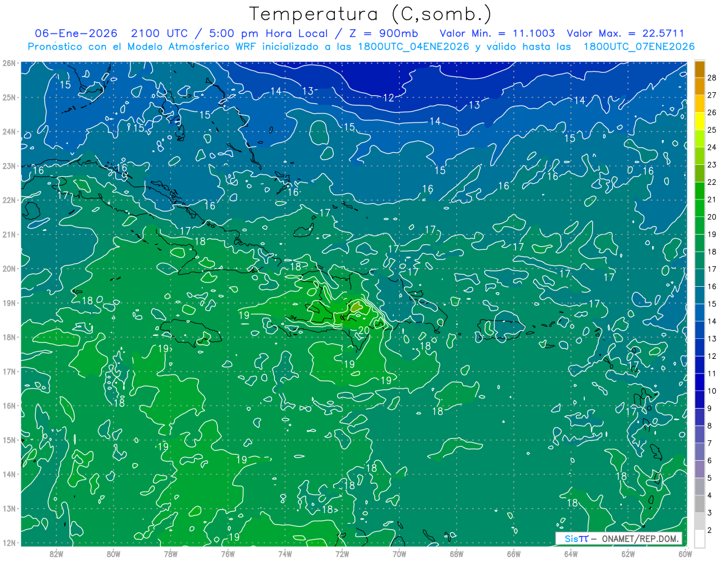Click the ONAMET/REP.DOM. credit label
The width and height of the screenshot is (728, 562).
641,538
